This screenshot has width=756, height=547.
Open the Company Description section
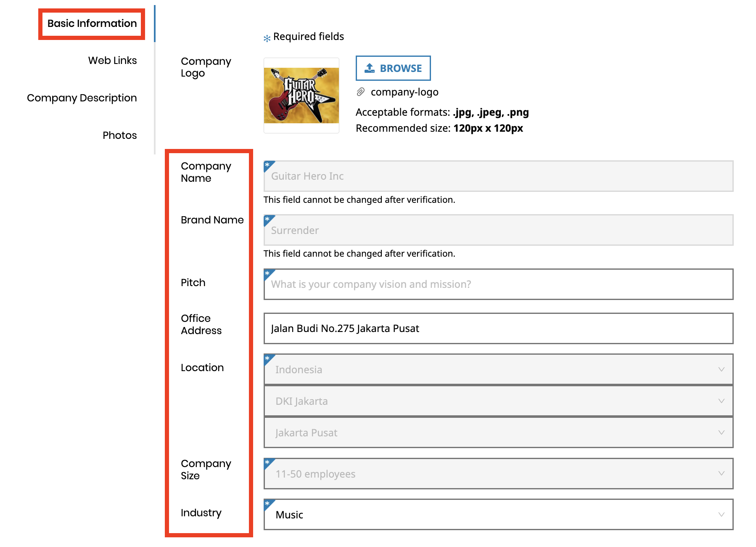click(82, 98)
